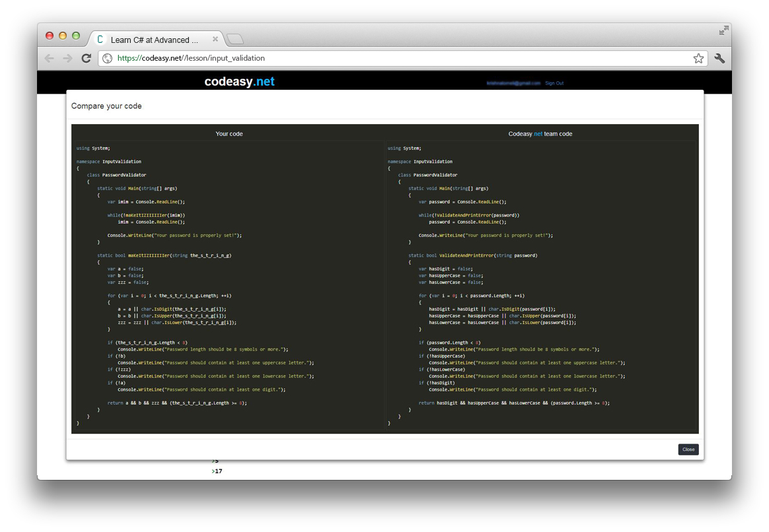
Task: Click the account email link
Action: click(x=513, y=83)
